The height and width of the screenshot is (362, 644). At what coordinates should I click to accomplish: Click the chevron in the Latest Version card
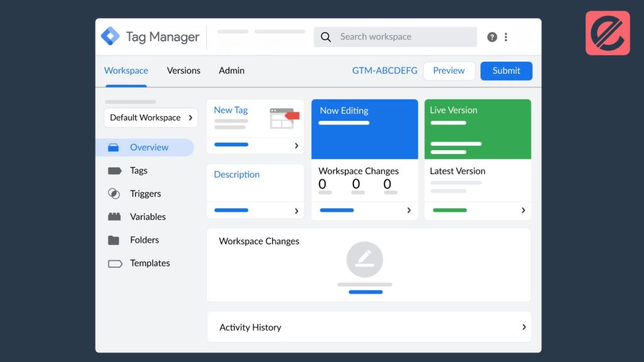coord(523,210)
